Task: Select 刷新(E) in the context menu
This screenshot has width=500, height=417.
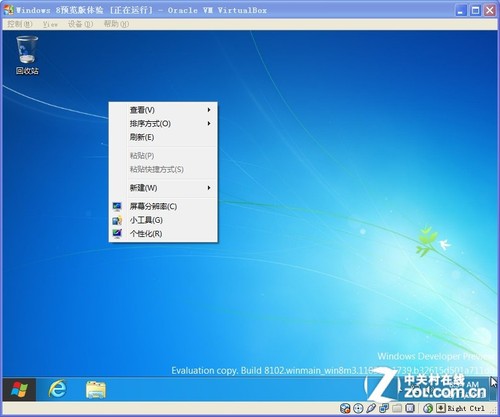Action: [163, 137]
